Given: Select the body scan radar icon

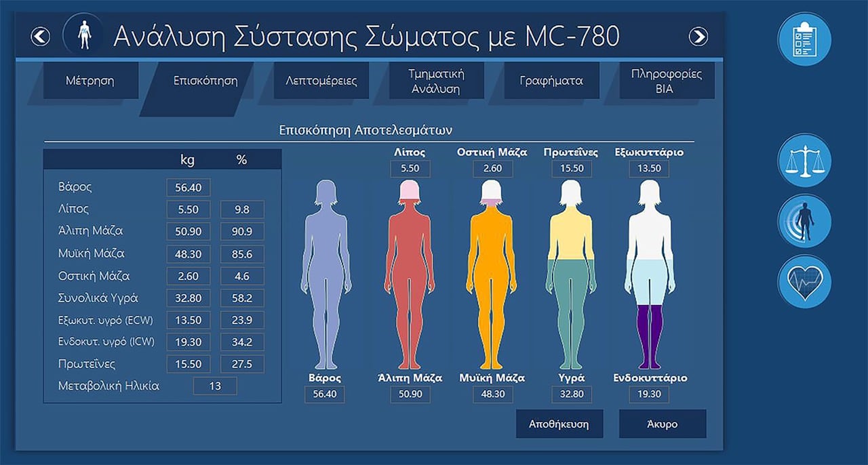Looking at the screenshot, I should [x=804, y=221].
